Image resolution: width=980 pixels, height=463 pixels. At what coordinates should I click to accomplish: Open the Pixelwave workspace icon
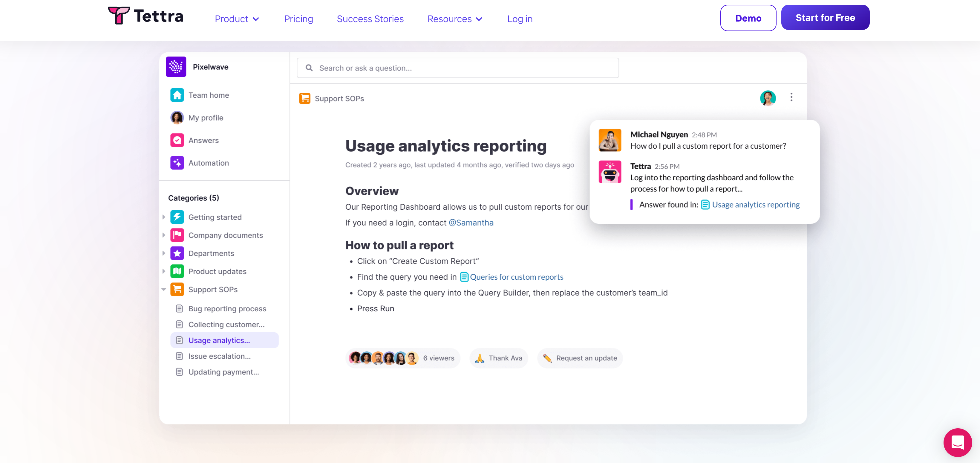click(176, 67)
